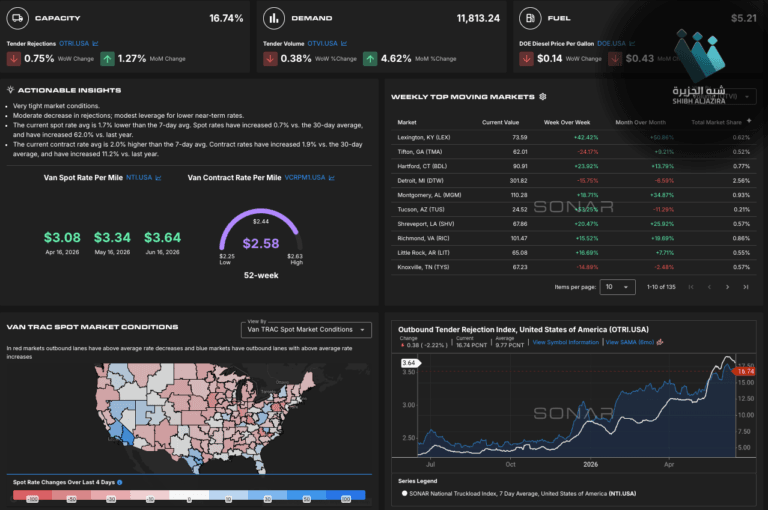The width and height of the screenshot is (768, 510).
Task: Select Tifton, GA (TMA) market row
Action: tap(574, 152)
